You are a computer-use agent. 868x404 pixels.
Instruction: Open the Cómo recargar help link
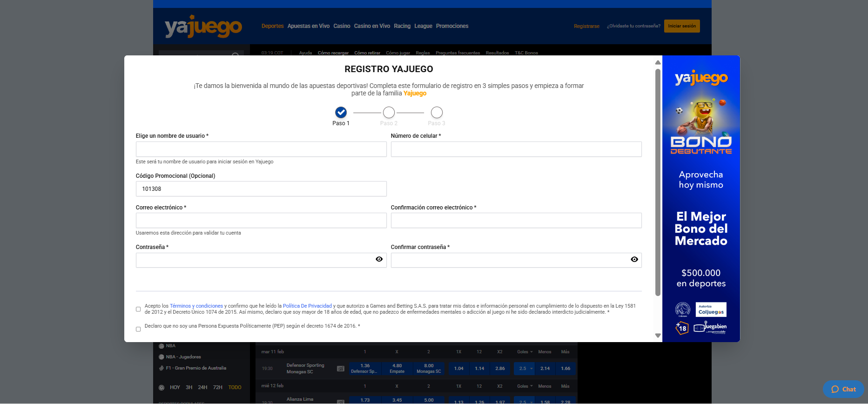coord(333,53)
